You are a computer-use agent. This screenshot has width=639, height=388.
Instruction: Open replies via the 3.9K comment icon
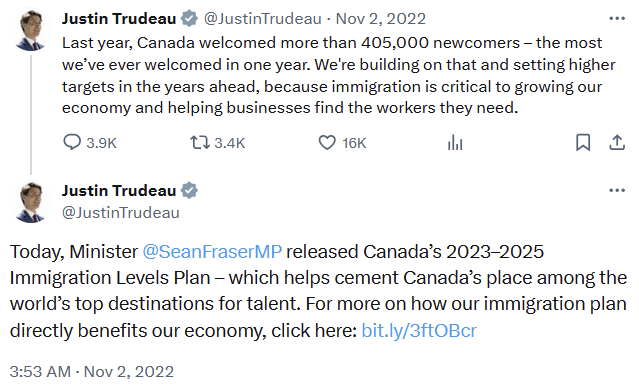coord(72,143)
